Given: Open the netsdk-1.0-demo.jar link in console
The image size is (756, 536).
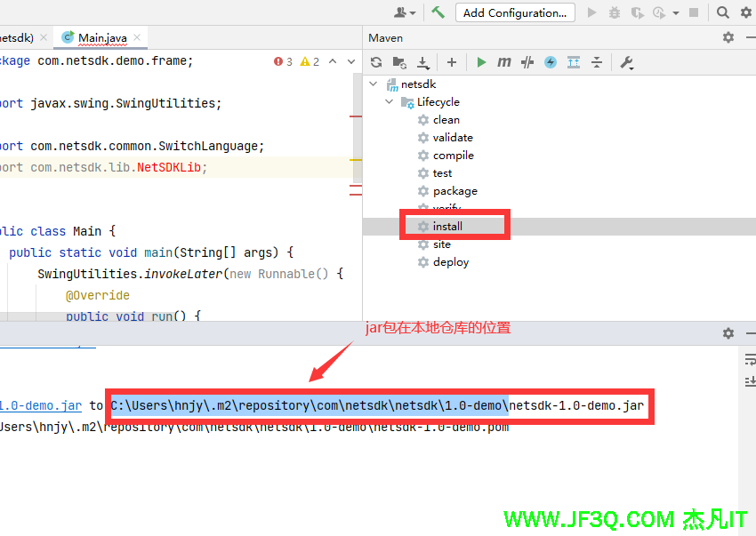Looking at the screenshot, I should tap(40, 405).
